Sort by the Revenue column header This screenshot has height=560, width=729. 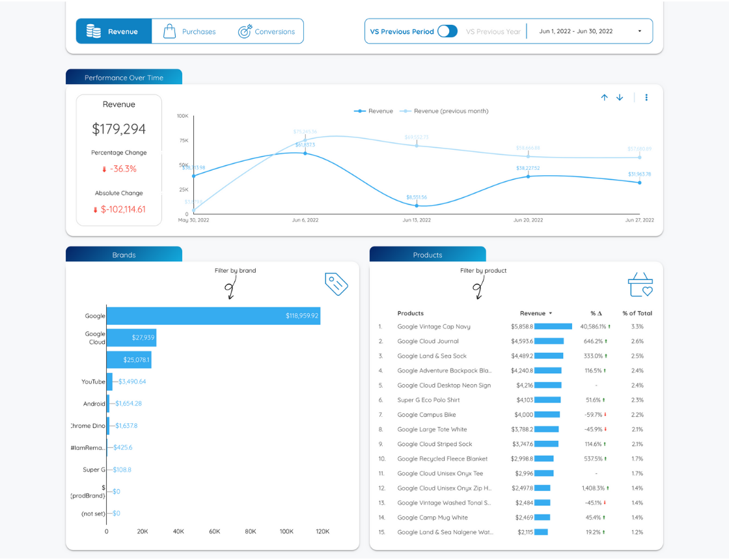[x=532, y=313]
